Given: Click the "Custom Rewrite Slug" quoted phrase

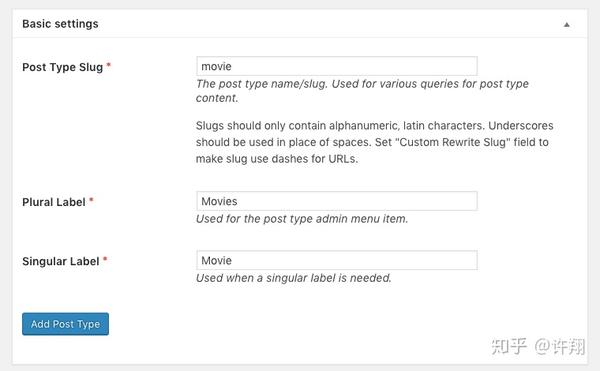Looking at the screenshot, I should pos(453,142).
